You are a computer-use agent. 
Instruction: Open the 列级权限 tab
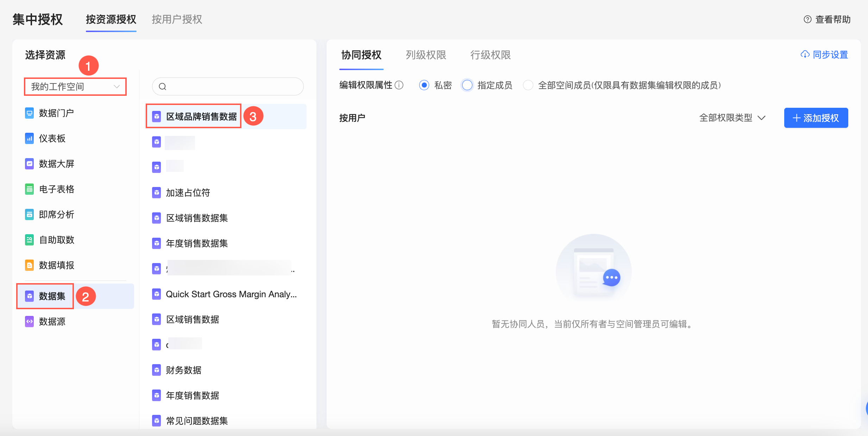pyautogui.click(x=426, y=55)
